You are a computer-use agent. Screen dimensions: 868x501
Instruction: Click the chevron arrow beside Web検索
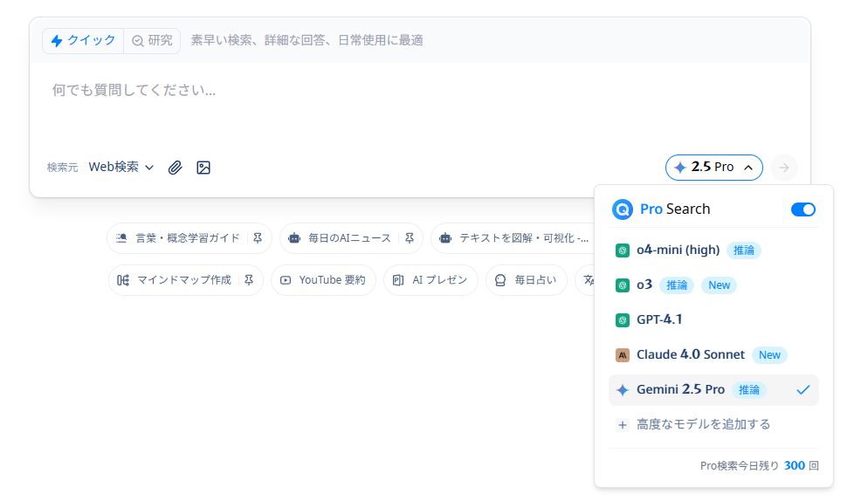coord(149,168)
